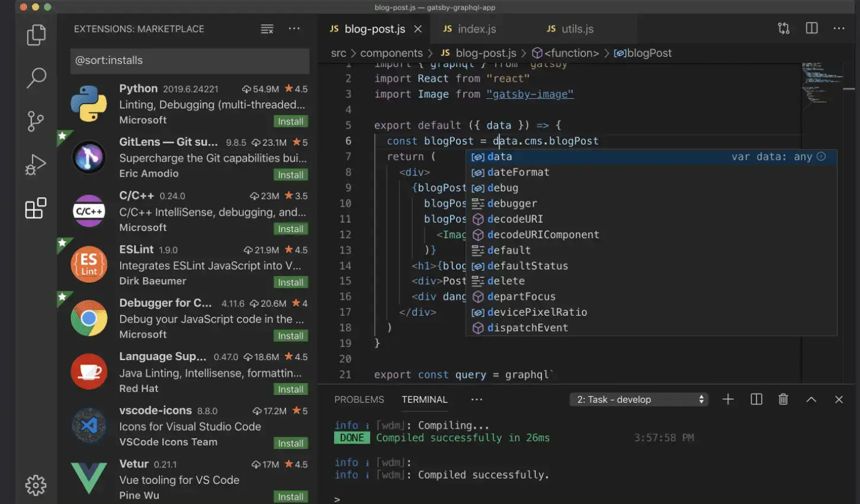This screenshot has height=504, width=860.
Task: Open the Search view in the activity bar
Action: coord(36,78)
